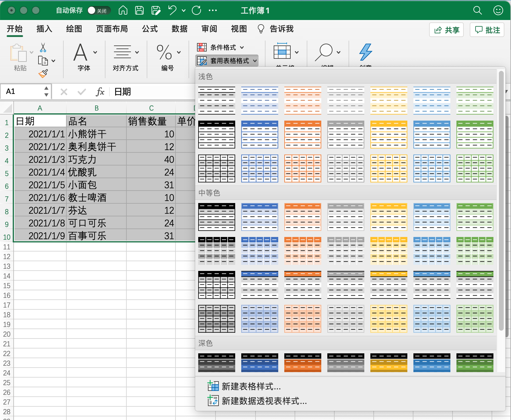The image size is (511, 420).
Task: Apply the yellow grid style in last medium row
Action: [x=389, y=319]
